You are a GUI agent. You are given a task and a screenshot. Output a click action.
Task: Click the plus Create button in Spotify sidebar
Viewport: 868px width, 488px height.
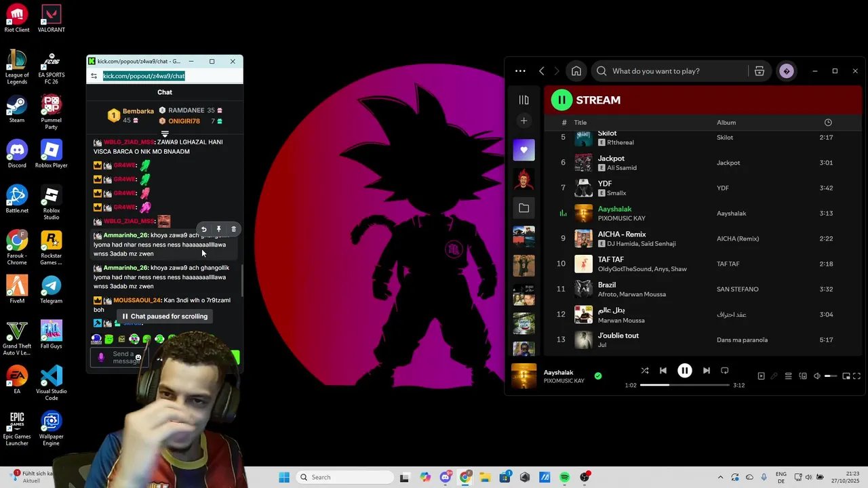pyautogui.click(x=524, y=121)
